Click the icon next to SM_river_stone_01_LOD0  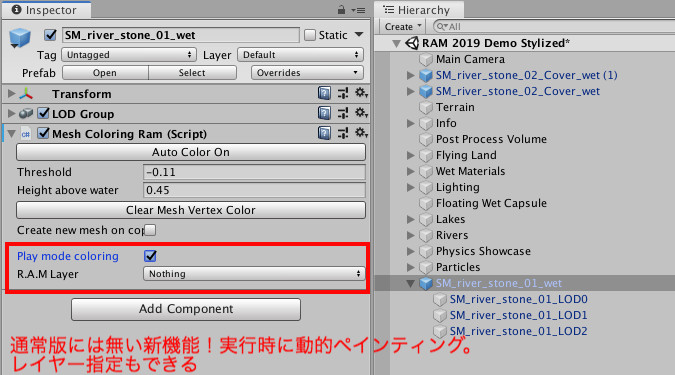pyautogui.click(x=440, y=299)
